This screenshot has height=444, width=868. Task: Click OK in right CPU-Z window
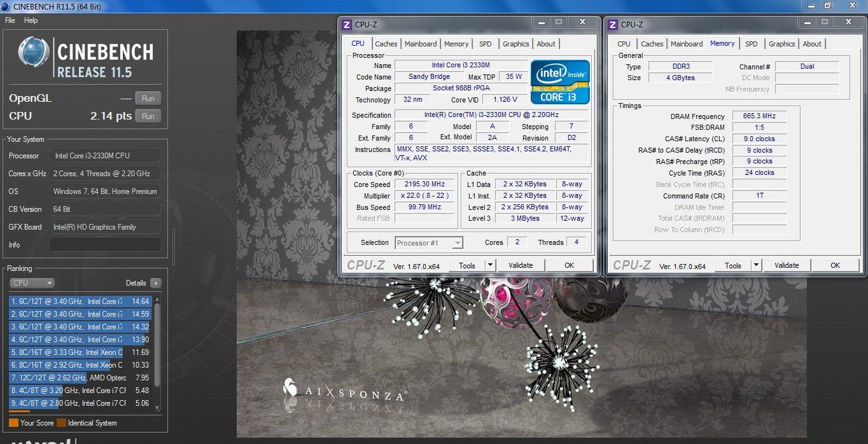(x=835, y=265)
